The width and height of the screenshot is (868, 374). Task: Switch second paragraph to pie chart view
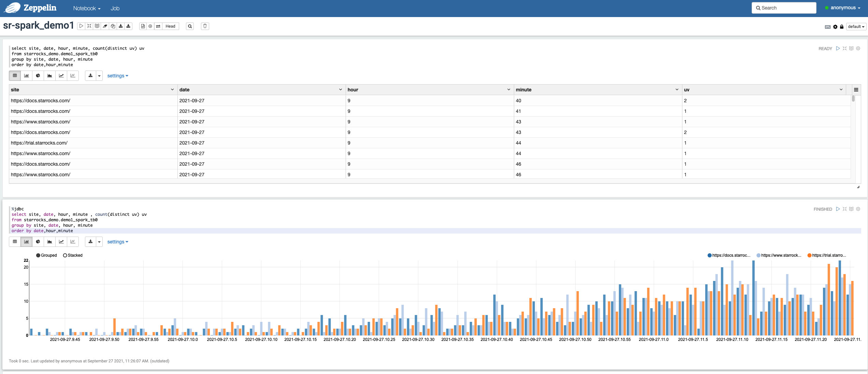tap(38, 242)
